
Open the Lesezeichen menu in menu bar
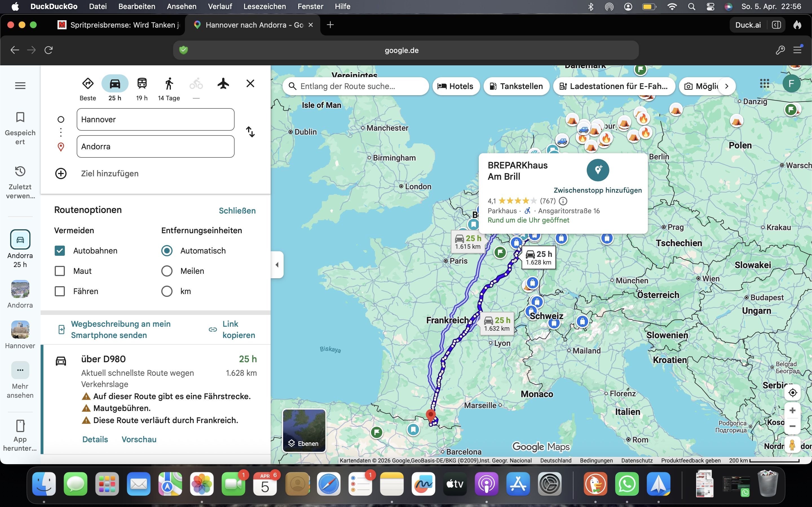[264, 6]
